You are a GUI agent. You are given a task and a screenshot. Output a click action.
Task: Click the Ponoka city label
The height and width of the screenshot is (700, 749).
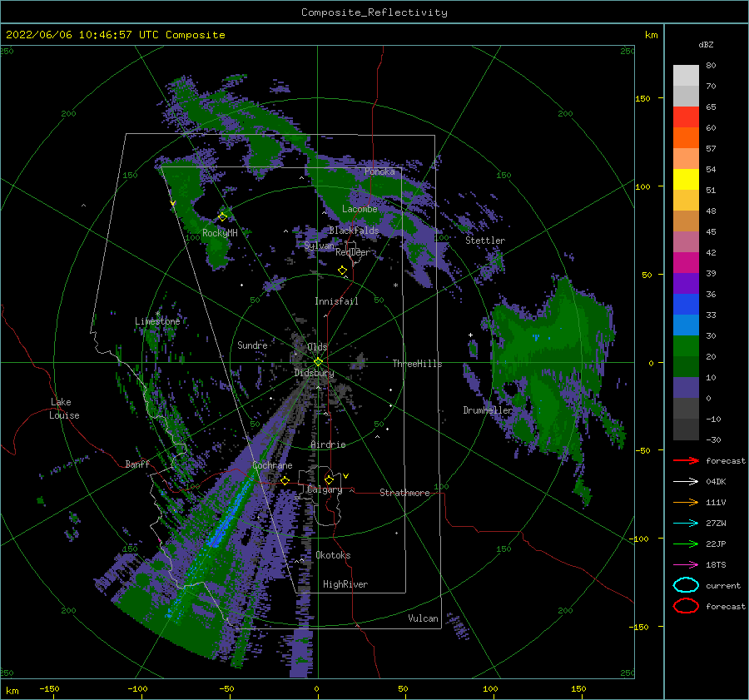click(x=379, y=171)
